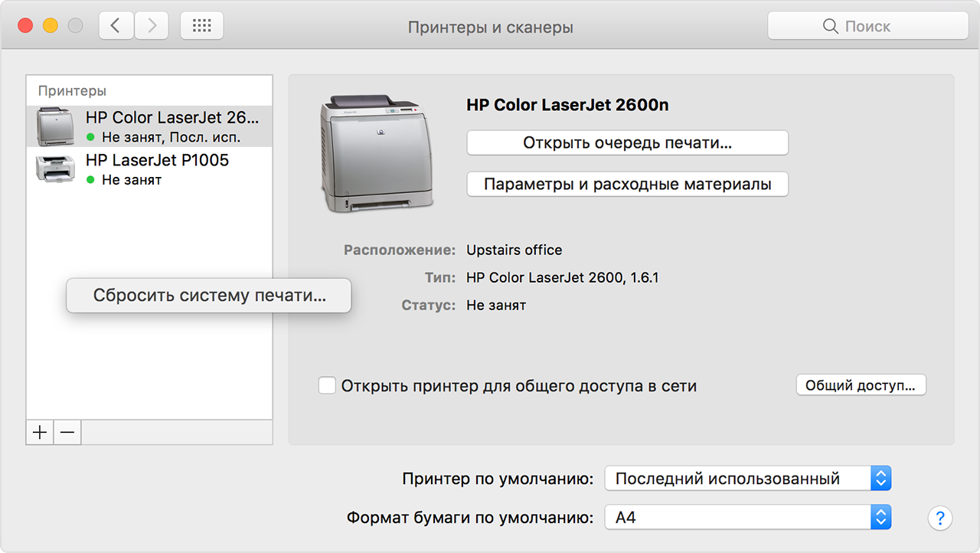Click the large HP Color LaserJet 2600n image
This screenshot has height=553, width=980.
coord(376,153)
